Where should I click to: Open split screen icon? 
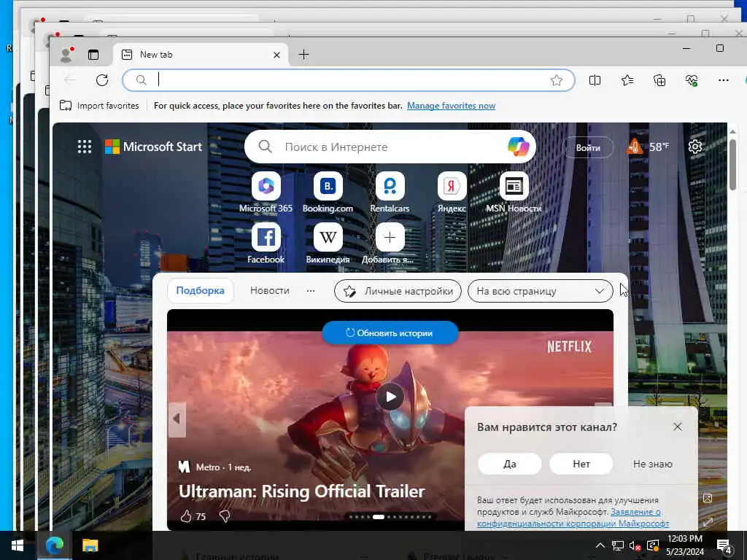click(595, 80)
